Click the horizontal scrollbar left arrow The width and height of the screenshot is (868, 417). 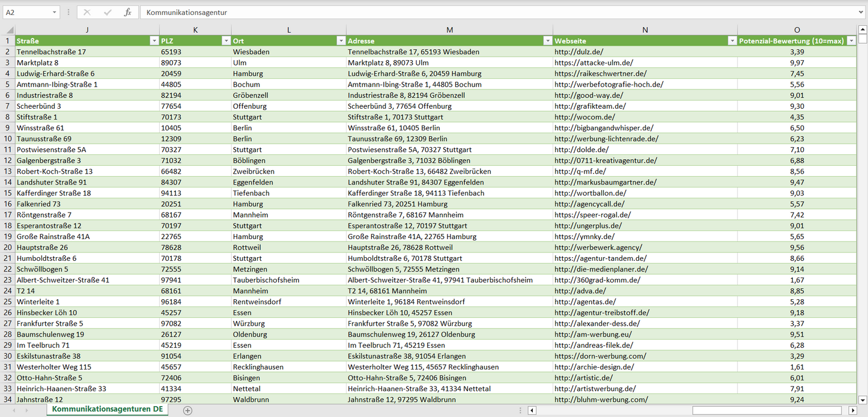coord(532,410)
